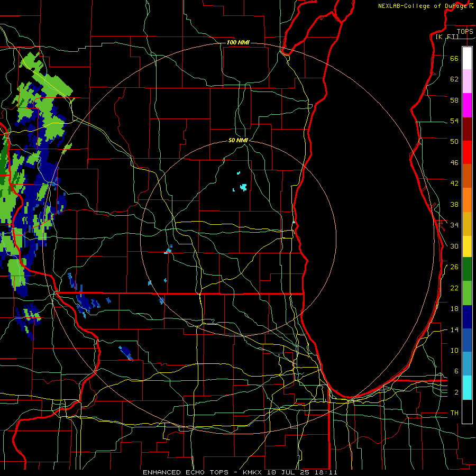Click the light pink legend swatch
Screen dimensions: 476x476
coord(467,81)
